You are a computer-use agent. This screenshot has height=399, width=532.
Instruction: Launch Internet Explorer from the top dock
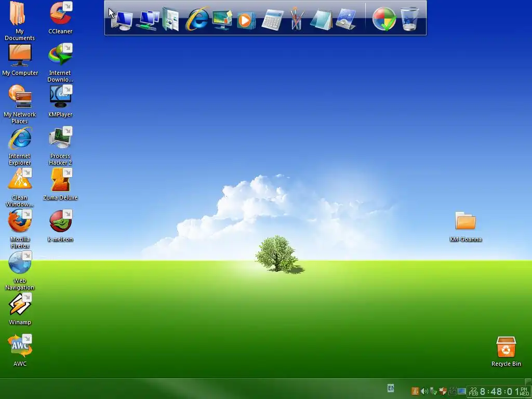(197, 19)
